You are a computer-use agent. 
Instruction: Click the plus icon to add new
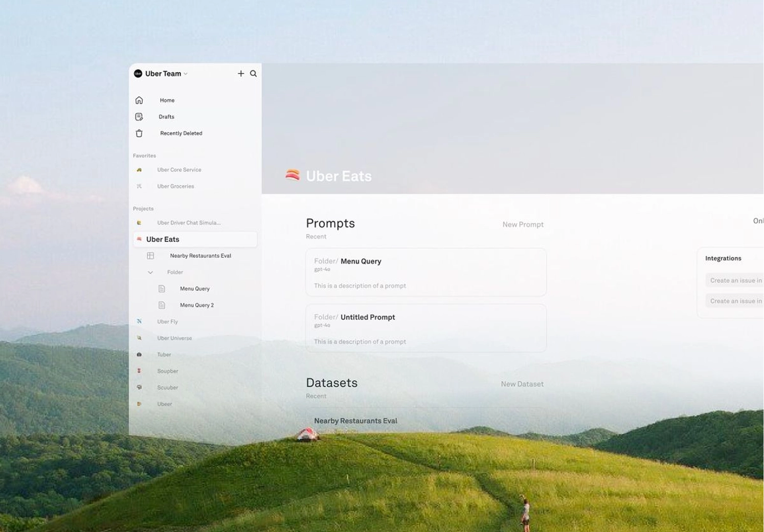coord(241,74)
